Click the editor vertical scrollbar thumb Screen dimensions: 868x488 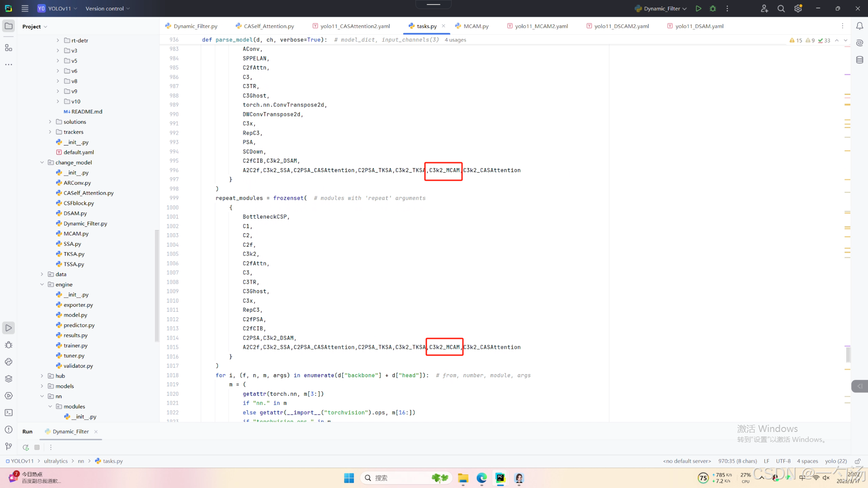pos(848,354)
